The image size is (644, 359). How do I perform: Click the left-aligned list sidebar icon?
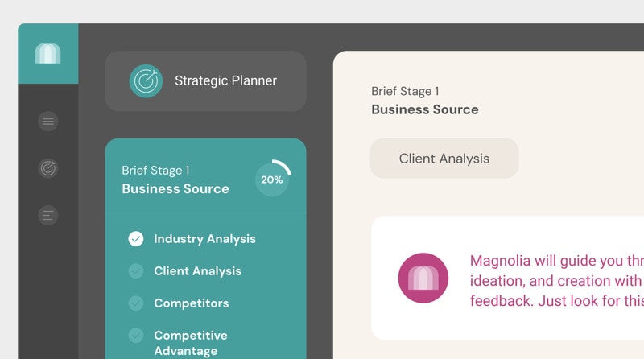pos(48,215)
